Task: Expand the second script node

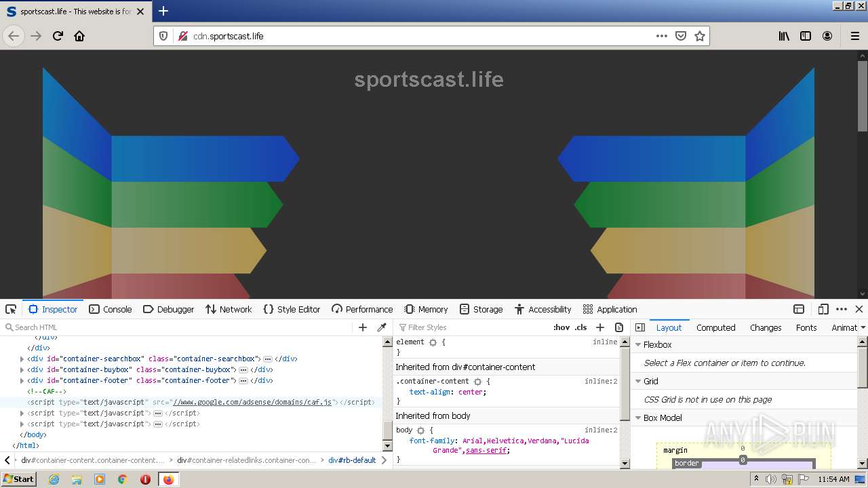Action: [x=22, y=413]
